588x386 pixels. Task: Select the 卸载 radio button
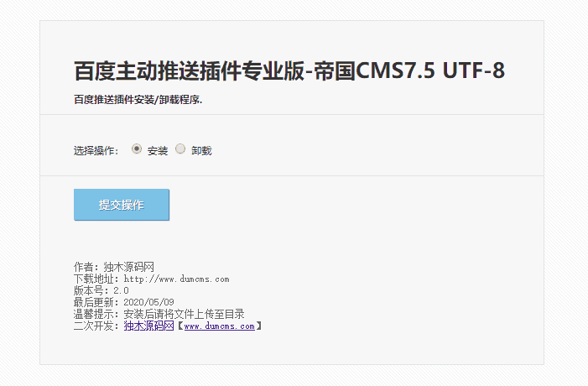(180, 149)
